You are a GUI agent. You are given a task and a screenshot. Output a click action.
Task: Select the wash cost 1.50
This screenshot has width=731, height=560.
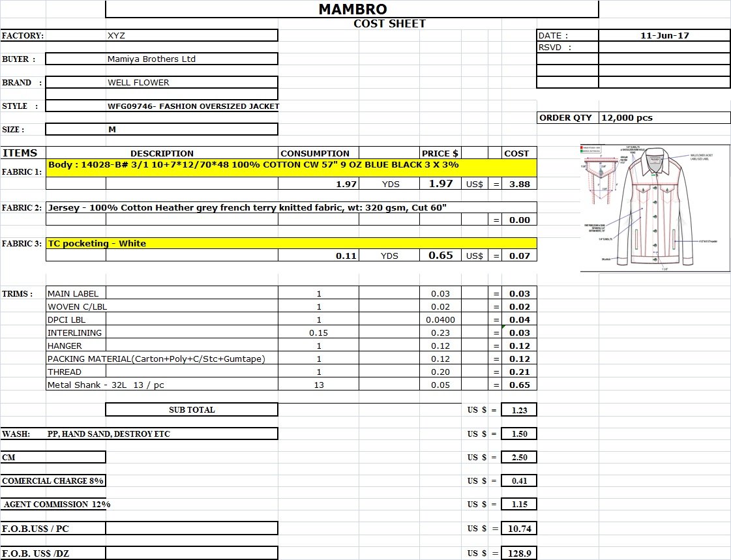point(519,434)
